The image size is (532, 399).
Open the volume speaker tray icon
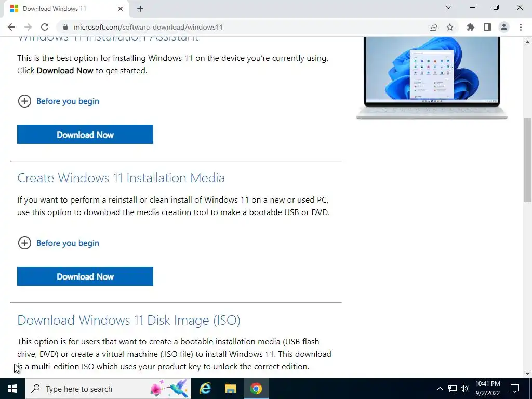464,389
